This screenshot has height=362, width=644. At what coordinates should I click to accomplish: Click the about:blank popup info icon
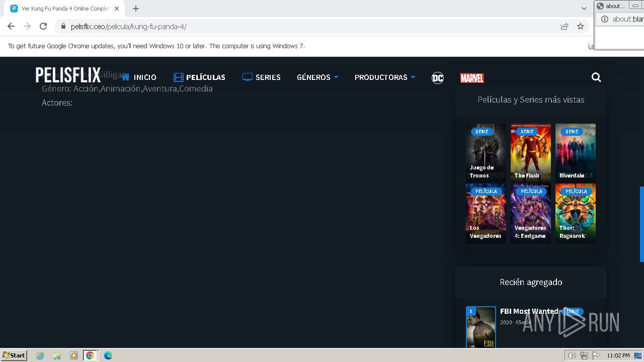(x=605, y=19)
